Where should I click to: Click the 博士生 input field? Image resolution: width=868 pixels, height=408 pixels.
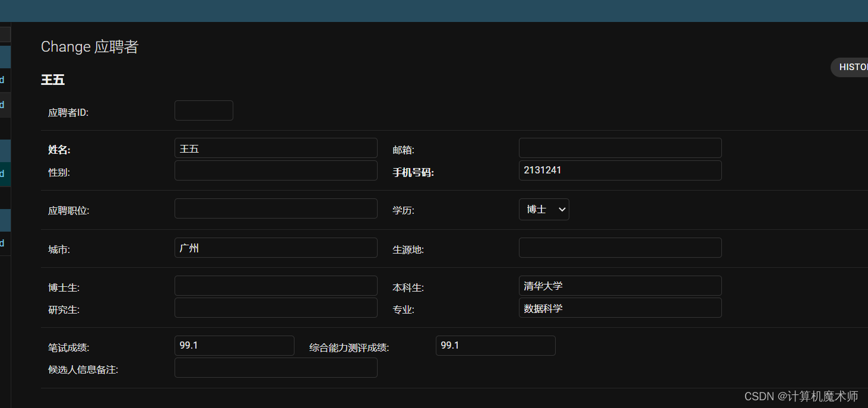tap(276, 286)
